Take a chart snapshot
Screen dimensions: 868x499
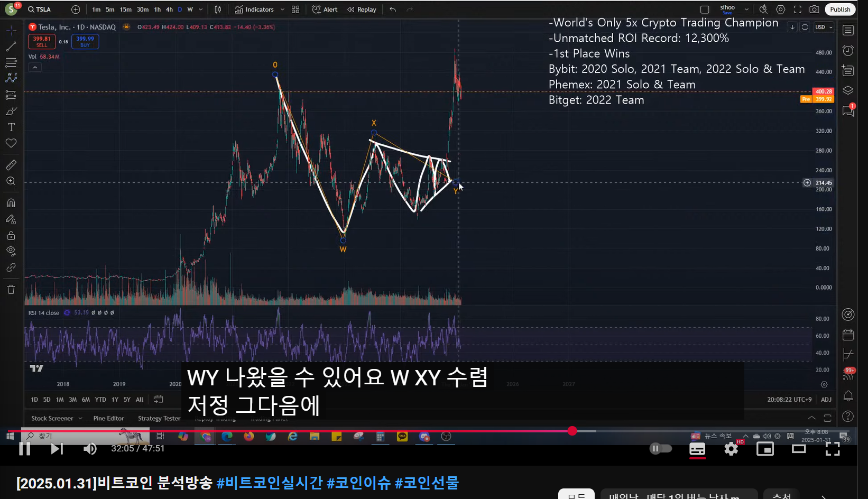815,10
